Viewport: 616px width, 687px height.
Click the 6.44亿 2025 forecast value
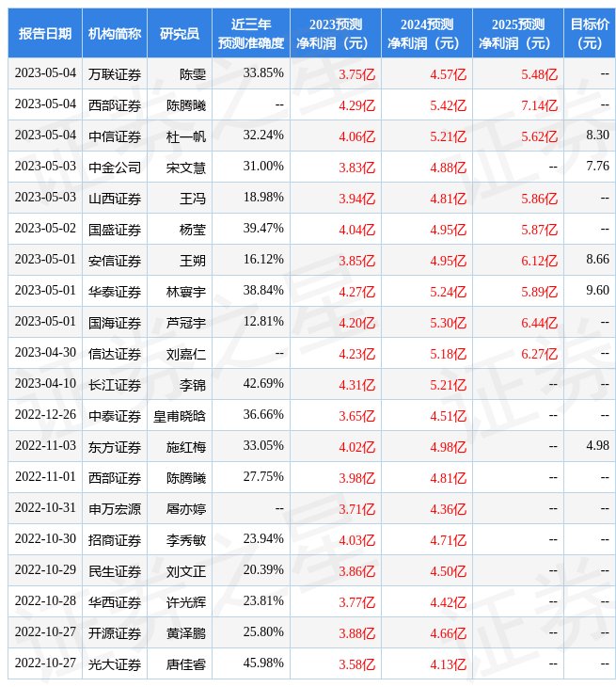coord(540,323)
